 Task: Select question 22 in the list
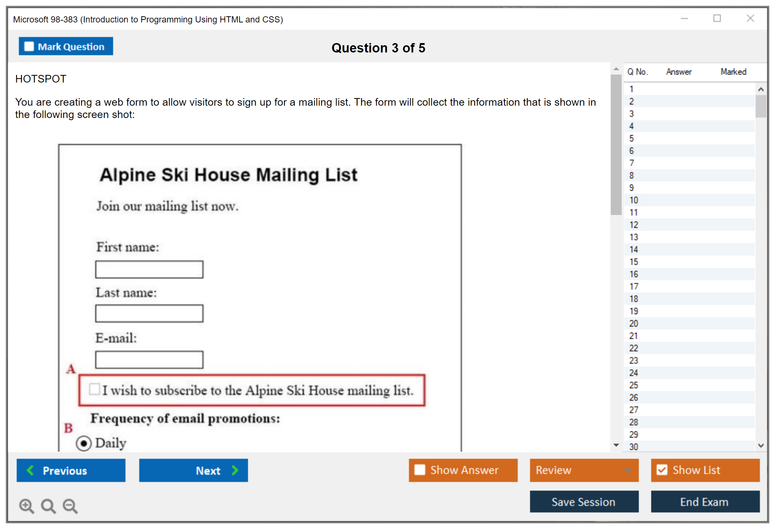pos(634,348)
